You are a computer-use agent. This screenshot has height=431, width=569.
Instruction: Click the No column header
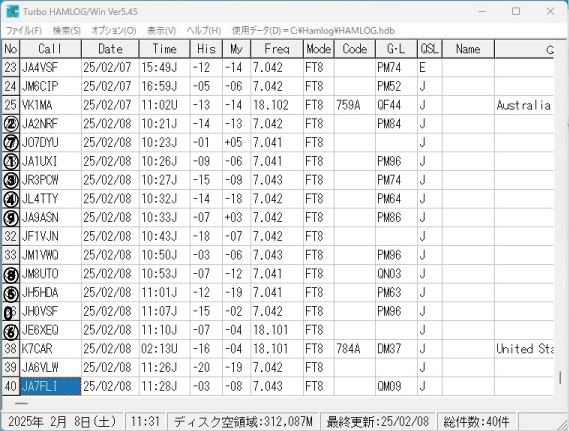[x=11, y=49]
